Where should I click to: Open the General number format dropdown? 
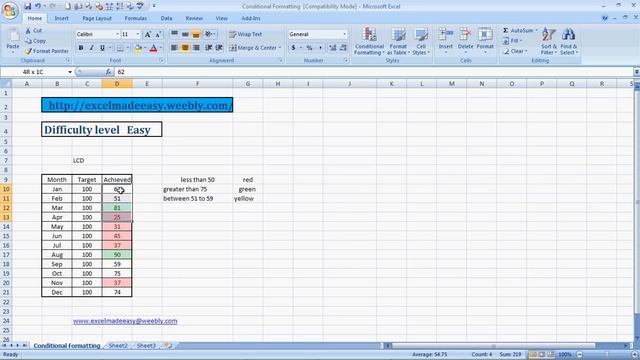(344, 34)
